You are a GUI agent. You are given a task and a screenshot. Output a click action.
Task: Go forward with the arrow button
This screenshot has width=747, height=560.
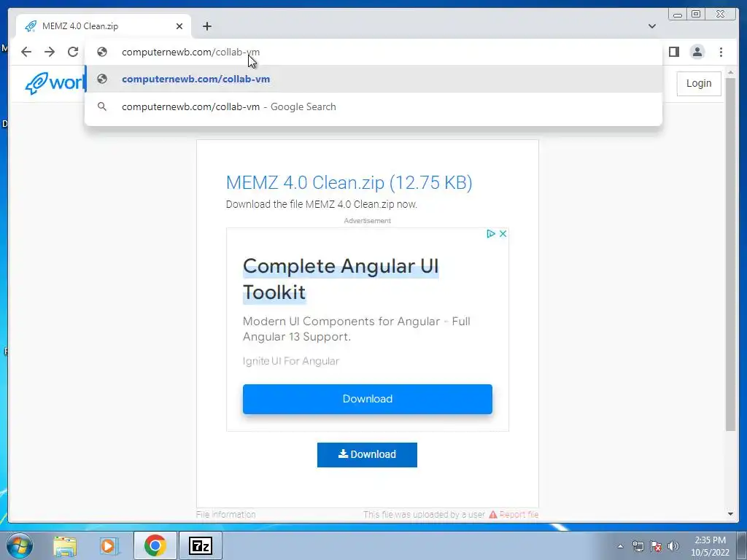[x=50, y=52]
